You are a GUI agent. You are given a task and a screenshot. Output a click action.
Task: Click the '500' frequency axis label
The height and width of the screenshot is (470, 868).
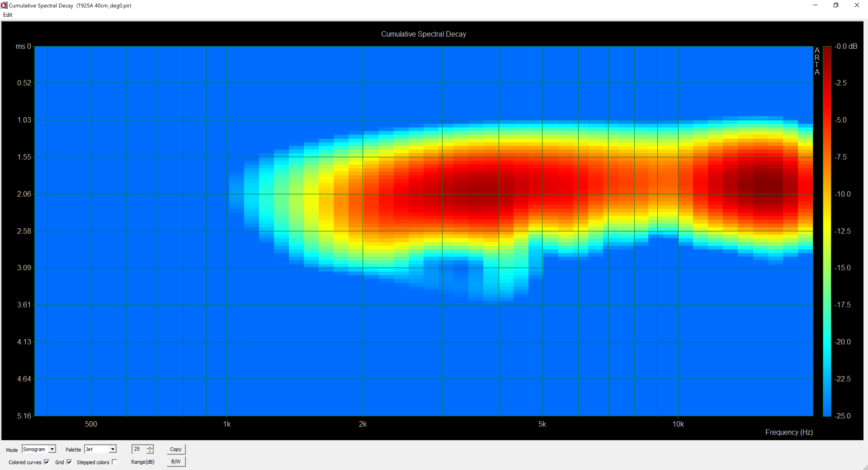click(x=91, y=424)
